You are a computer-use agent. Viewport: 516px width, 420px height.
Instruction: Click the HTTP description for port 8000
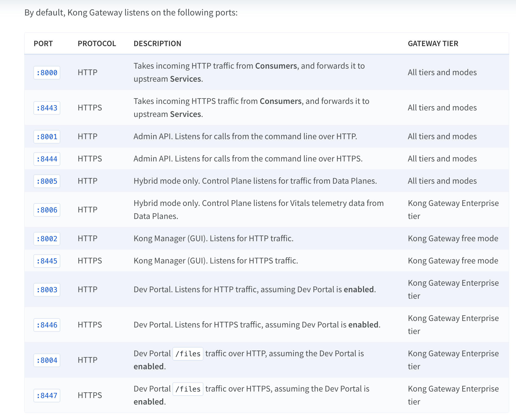point(249,72)
